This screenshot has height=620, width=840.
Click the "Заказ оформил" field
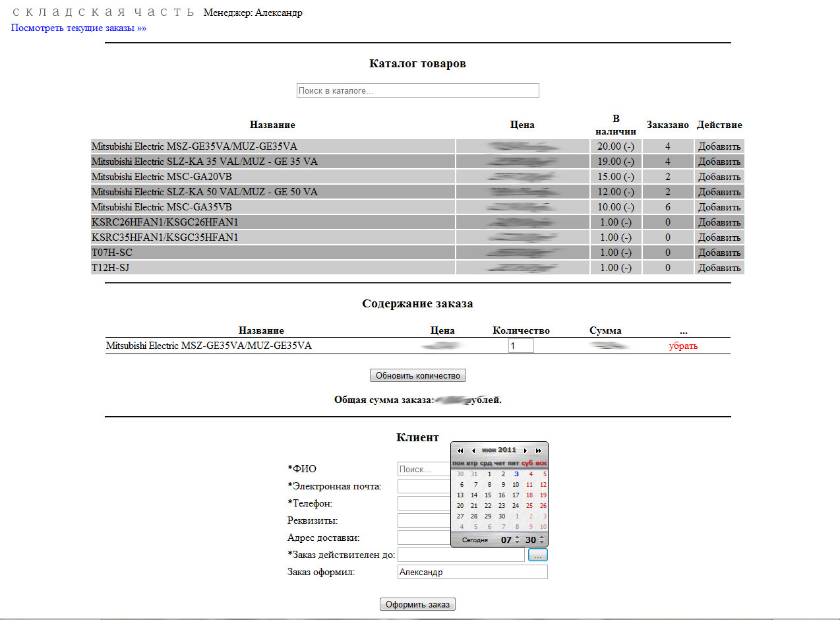point(473,572)
